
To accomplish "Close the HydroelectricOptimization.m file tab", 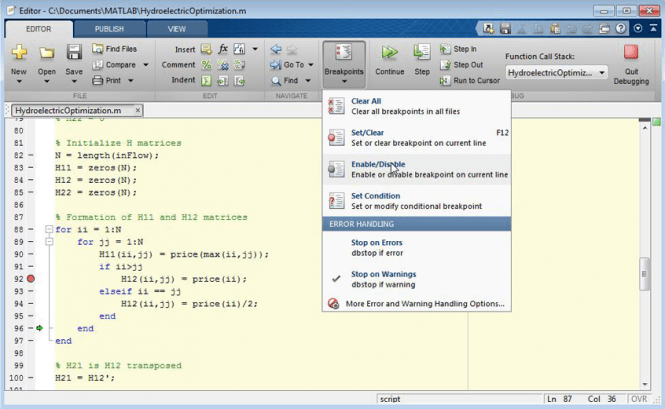I will pyautogui.click(x=138, y=110).
